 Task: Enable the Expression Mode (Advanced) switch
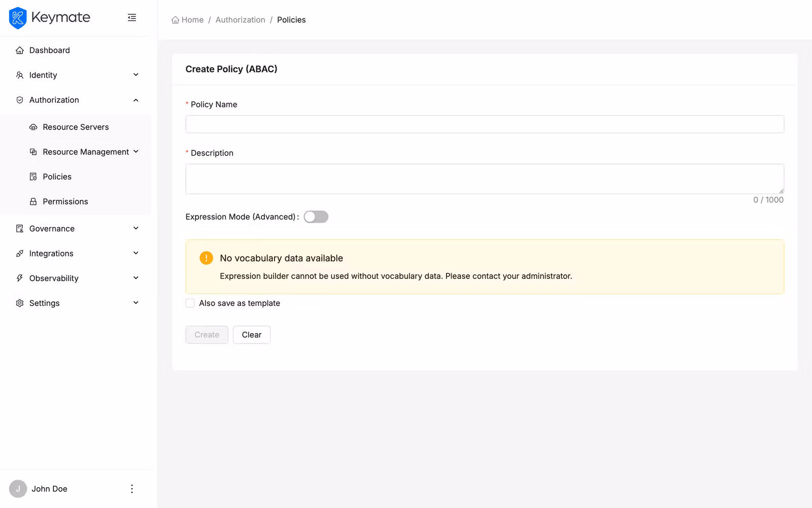(x=316, y=217)
